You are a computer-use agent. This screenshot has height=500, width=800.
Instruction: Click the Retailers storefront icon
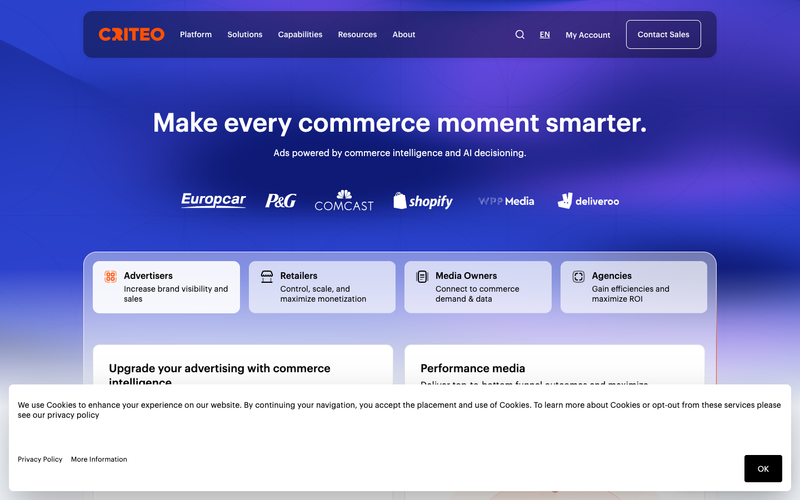coord(267,277)
